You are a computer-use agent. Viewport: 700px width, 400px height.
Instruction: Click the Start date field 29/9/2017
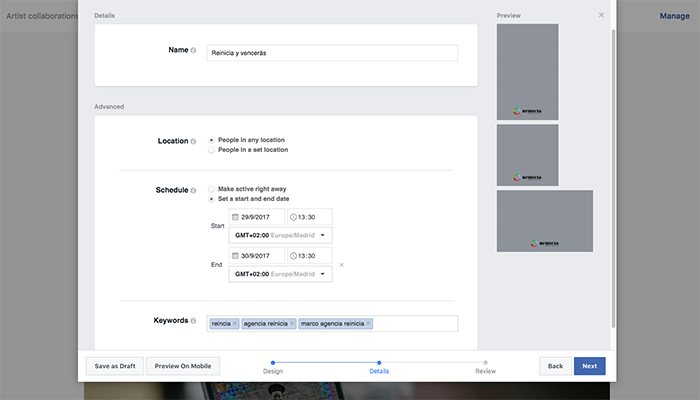(257, 217)
